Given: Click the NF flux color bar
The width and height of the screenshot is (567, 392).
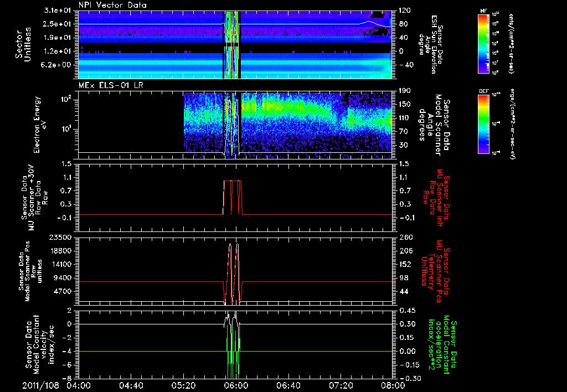Looking at the screenshot, I should tap(484, 43).
